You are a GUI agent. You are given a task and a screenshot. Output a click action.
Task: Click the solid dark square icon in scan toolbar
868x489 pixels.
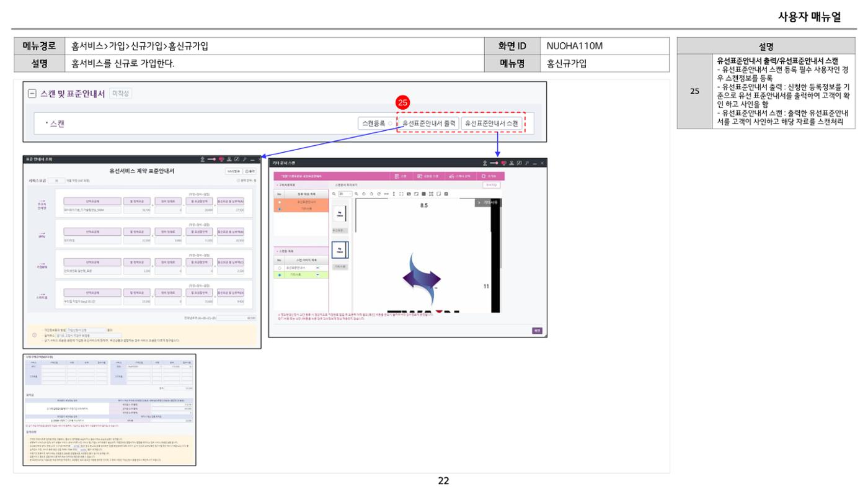(423, 194)
